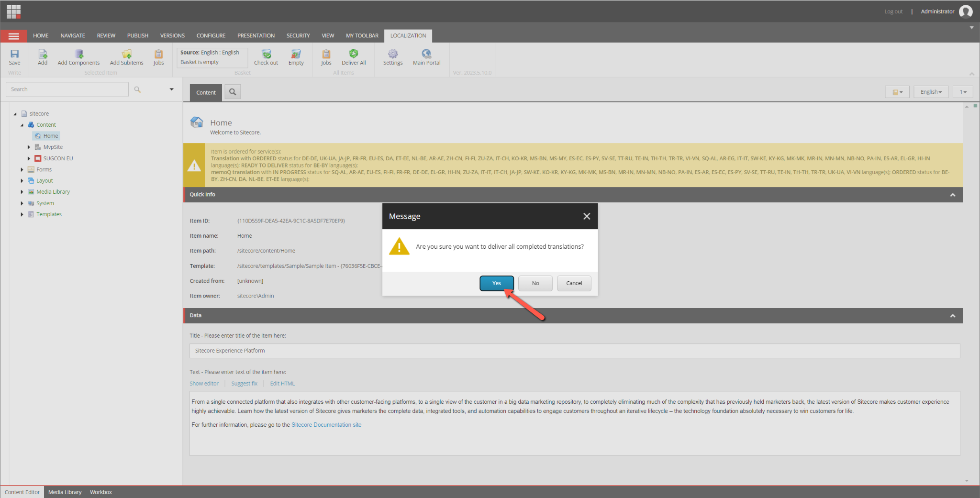This screenshot has width=980, height=498.
Task: Expand the Forms tree node
Action: pos(22,169)
